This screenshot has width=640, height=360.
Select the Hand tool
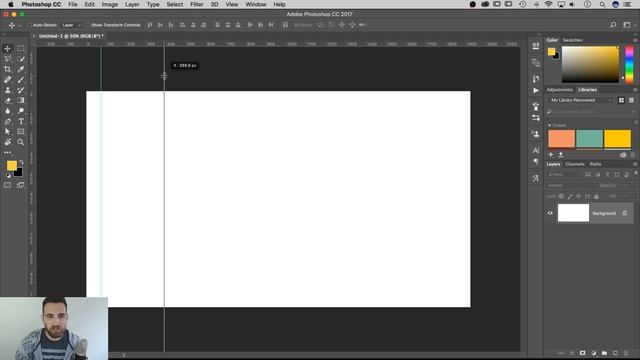pyautogui.click(x=7, y=142)
